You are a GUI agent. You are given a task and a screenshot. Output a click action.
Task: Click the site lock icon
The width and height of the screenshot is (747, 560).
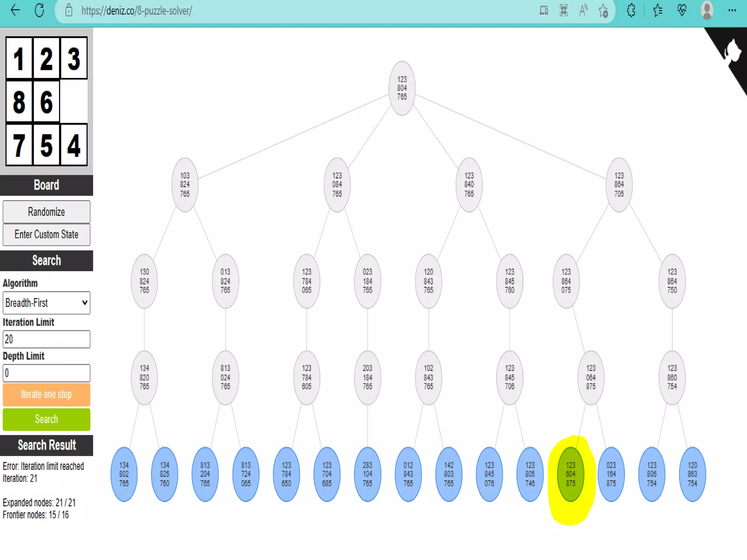[x=69, y=11]
